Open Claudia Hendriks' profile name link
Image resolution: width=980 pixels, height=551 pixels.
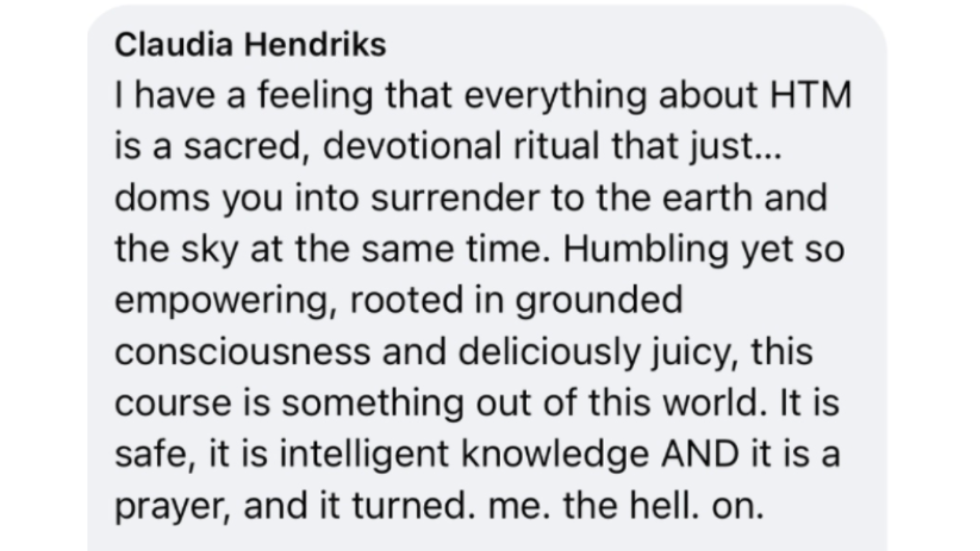(x=251, y=45)
